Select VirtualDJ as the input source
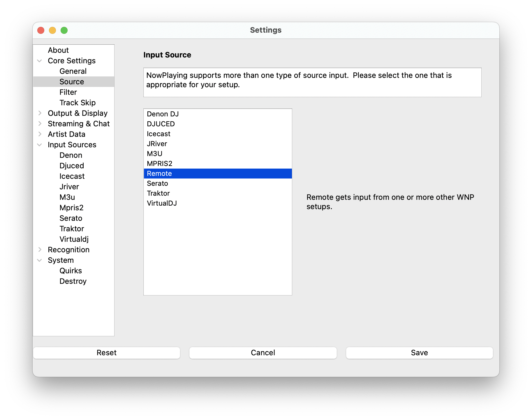This screenshot has width=532, height=420. (162, 203)
